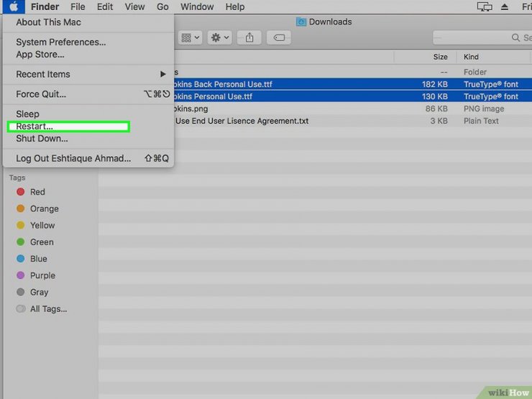Open the Go menu

coord(162,6)
